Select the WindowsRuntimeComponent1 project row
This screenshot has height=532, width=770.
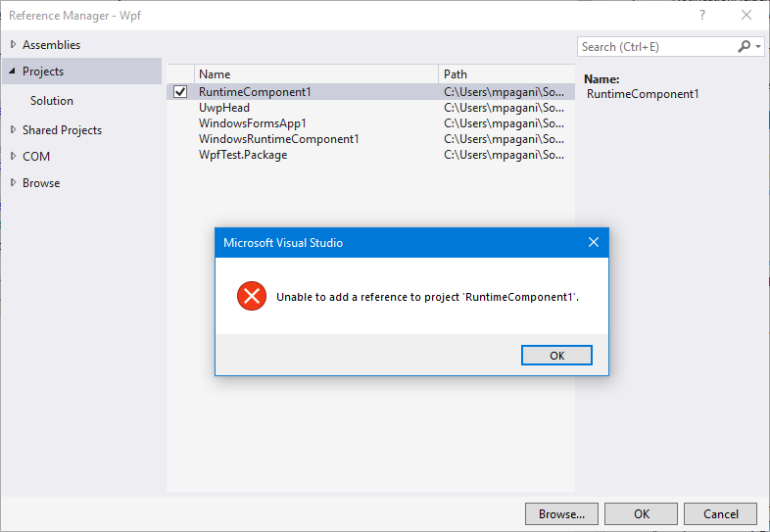tap(370, 139)
